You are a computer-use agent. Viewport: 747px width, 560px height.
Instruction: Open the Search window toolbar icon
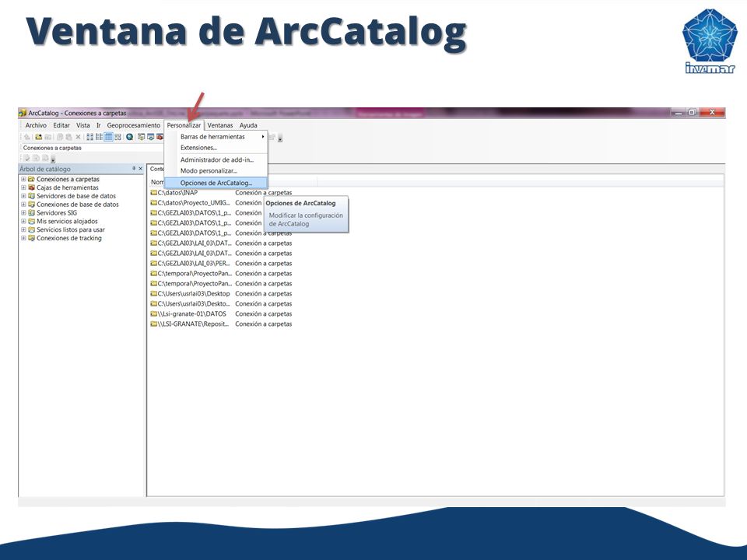[150, 137]
